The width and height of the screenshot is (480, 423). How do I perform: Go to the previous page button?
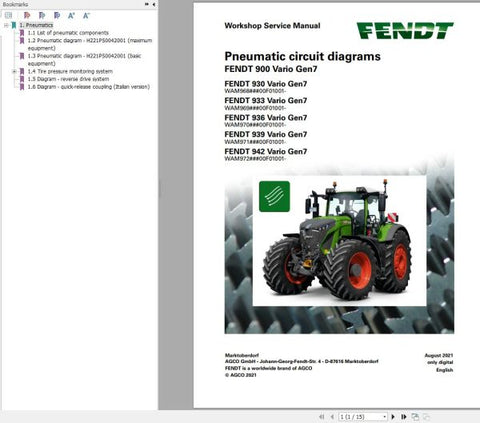[332, 417]
